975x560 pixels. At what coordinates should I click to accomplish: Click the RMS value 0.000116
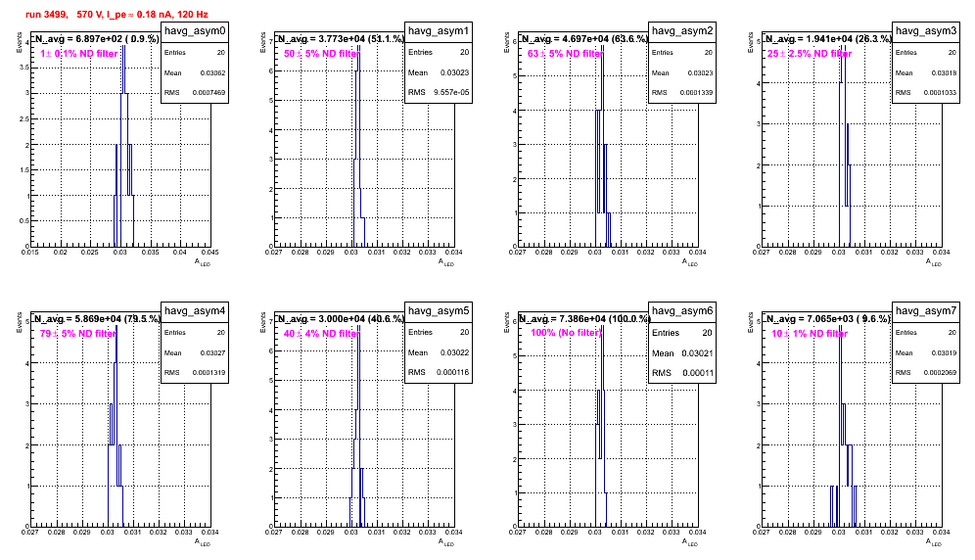coord(452,373)
